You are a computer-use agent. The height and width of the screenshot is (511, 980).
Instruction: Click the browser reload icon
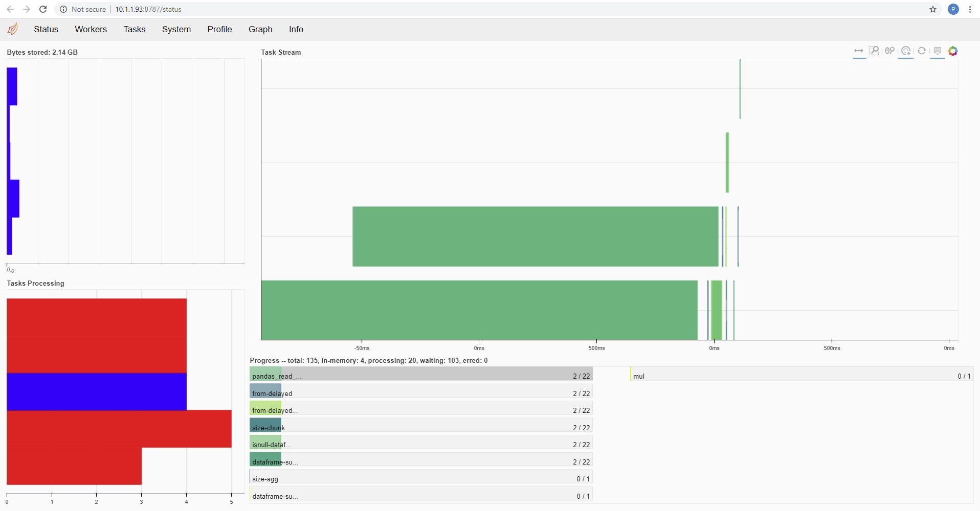coord(43,9)
